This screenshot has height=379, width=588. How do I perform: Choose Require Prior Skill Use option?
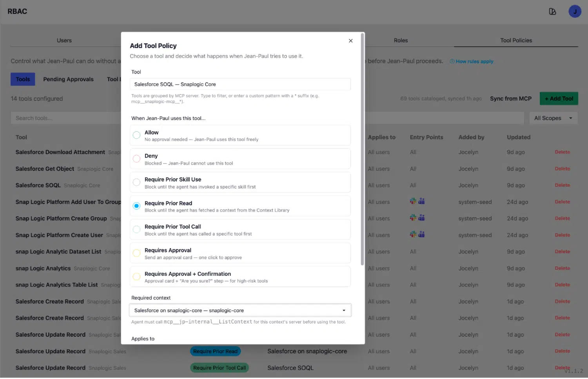point(240,182)
